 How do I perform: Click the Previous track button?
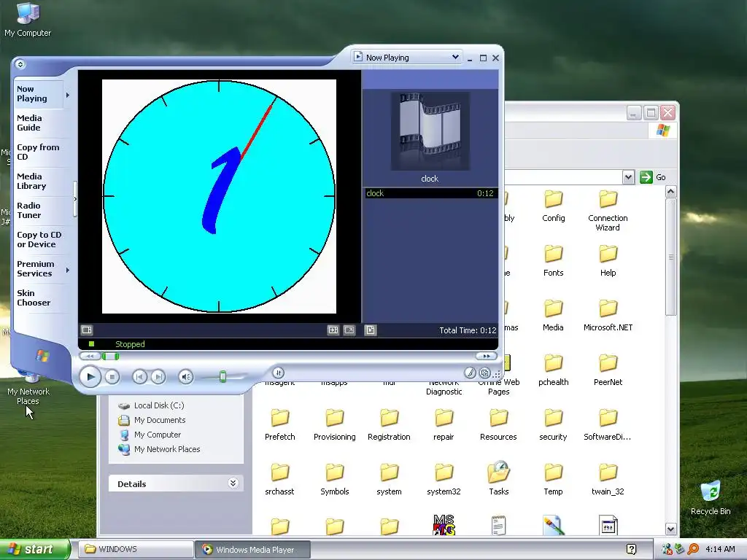coord(139,377)
